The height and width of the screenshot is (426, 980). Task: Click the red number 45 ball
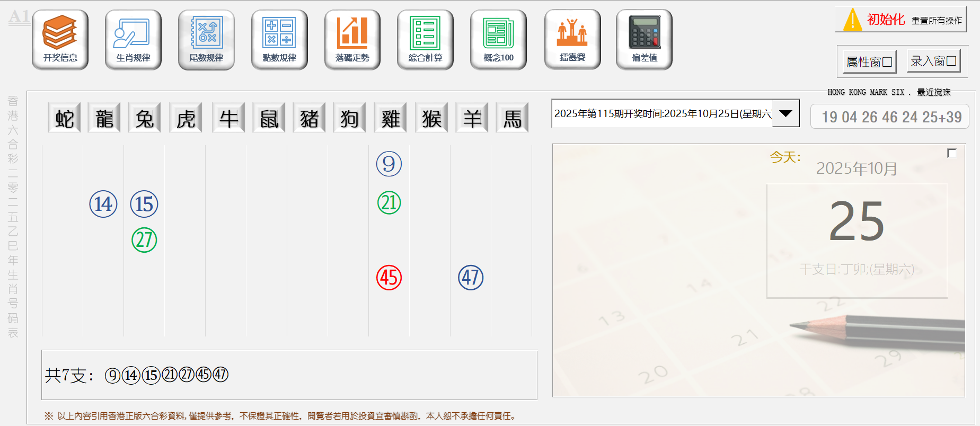[x=389, y=278]
